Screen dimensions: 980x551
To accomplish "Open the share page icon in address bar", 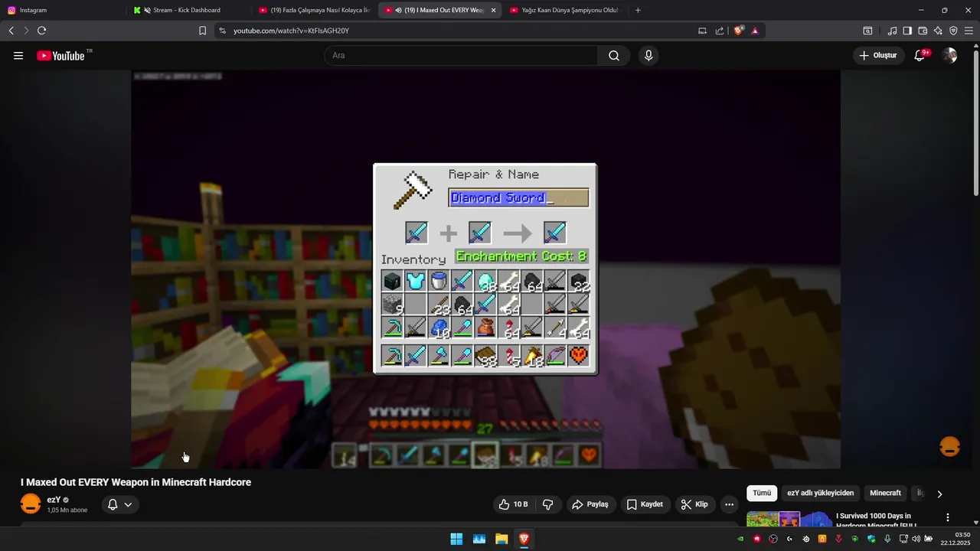I will [720, 31].
